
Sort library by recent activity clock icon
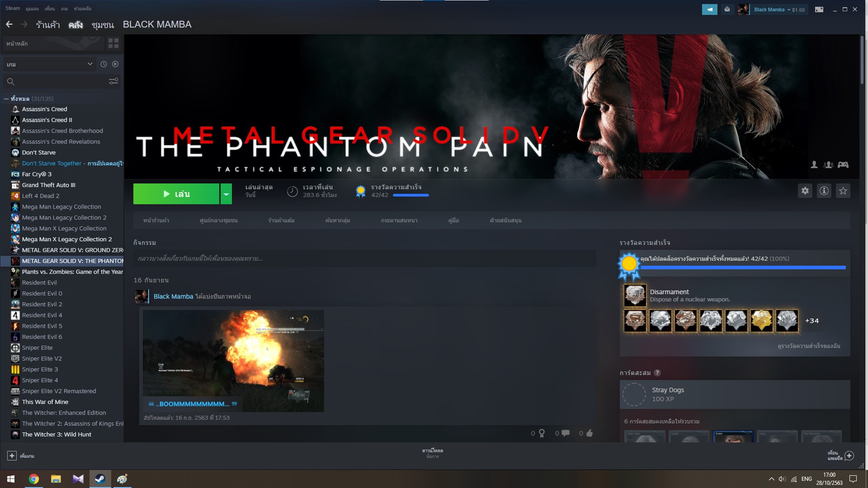tap(104, 64)
